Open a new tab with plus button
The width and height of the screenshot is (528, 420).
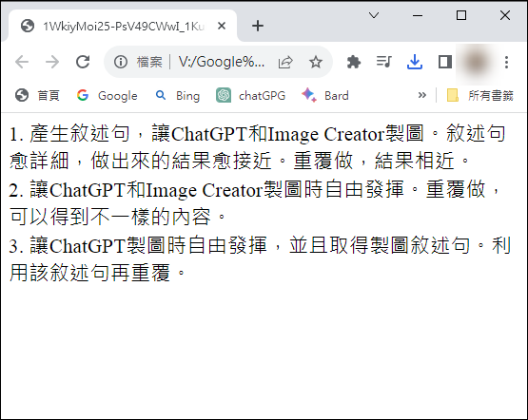tap(258, 26)
